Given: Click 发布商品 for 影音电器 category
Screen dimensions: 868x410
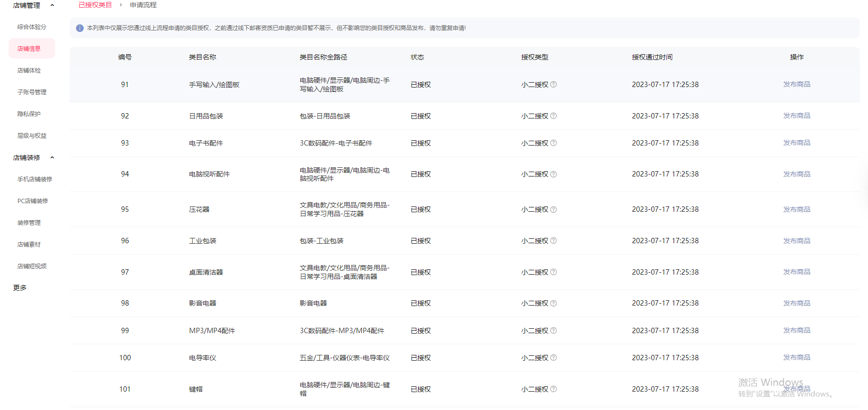Looking at the screenshot, I should point(796,303).
